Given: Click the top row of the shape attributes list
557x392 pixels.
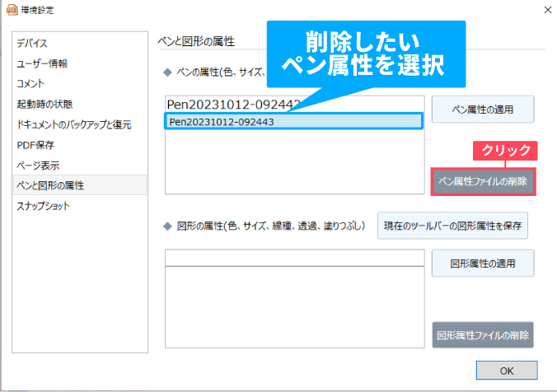Looking at the screenshot, I should [x=293, y=259].
